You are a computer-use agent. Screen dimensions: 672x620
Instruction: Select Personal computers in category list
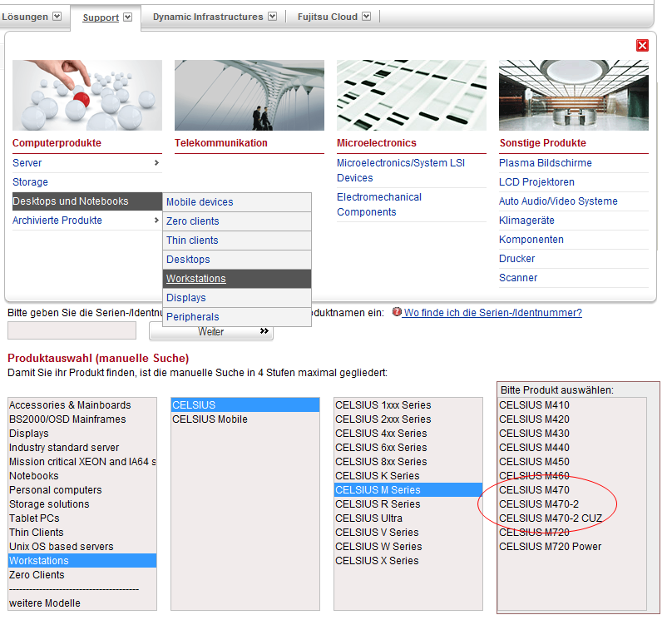pyautogui.click(x=82, y=489)
